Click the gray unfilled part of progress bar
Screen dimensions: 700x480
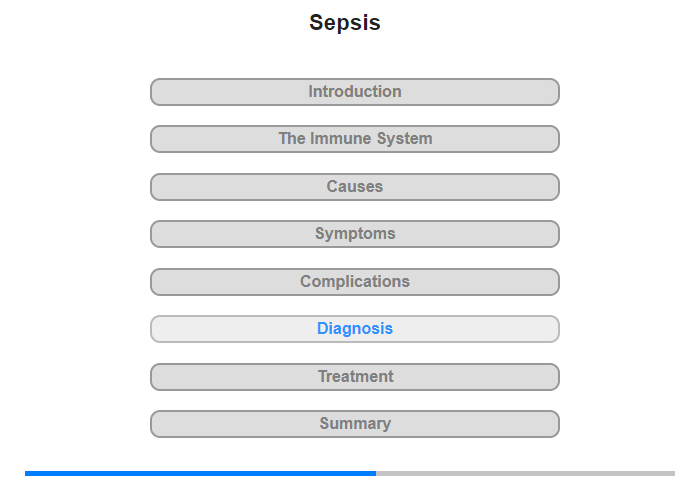pyautogui.click(x=525, y=473)
